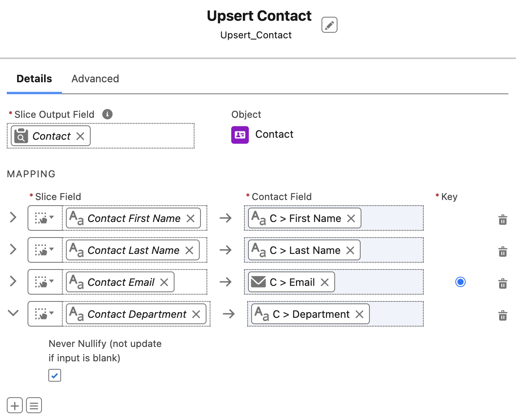The width and height of the screenshot is (516, 420).
Task: Open the input type dropdown for Contact Last Name
Action: 45,250
